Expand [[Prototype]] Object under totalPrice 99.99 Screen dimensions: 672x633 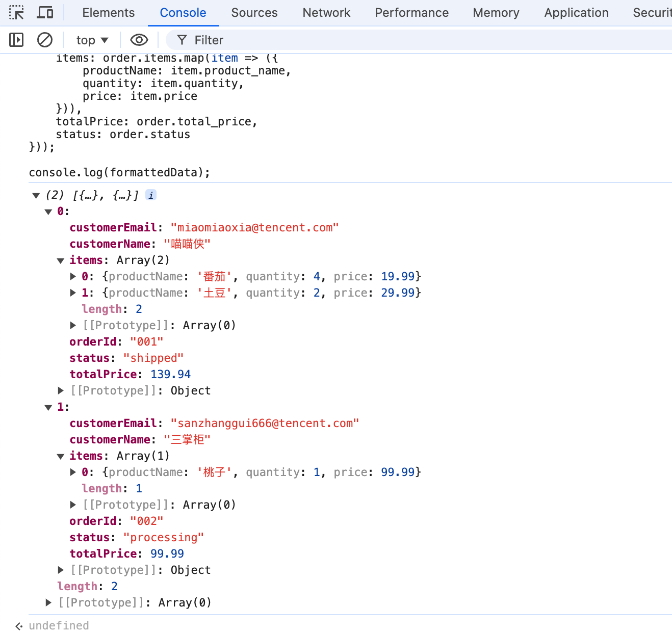(61, 570)
